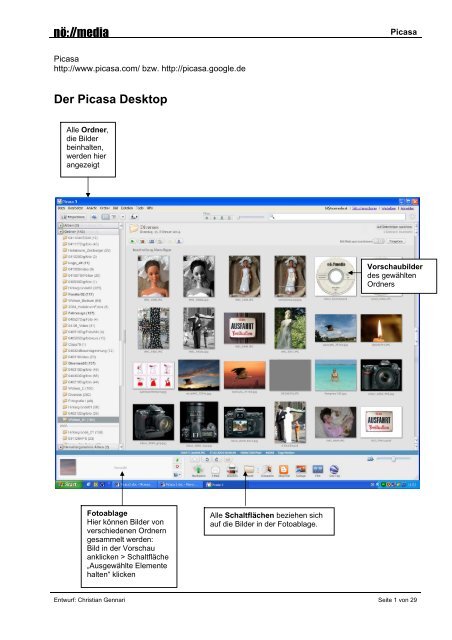Click the BlogThis orange icon
Screen dimensions: 452x640
[x=283, y=470]
